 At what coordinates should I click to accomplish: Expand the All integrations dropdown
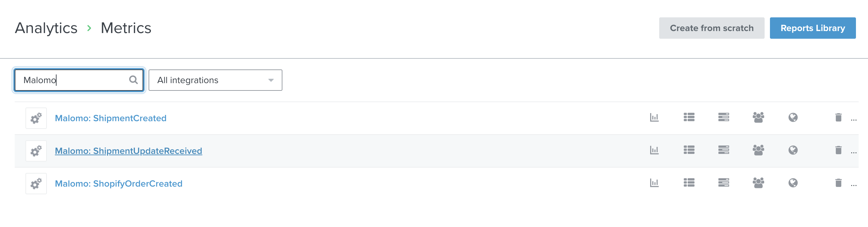click(215, 80)
